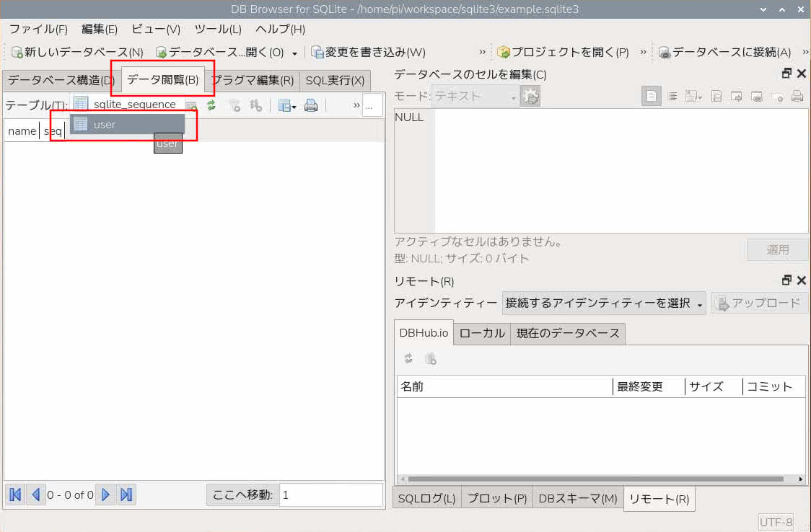811x532 pixels.
Task: Go to the first record navigation icon
Action: coord(16,495)
